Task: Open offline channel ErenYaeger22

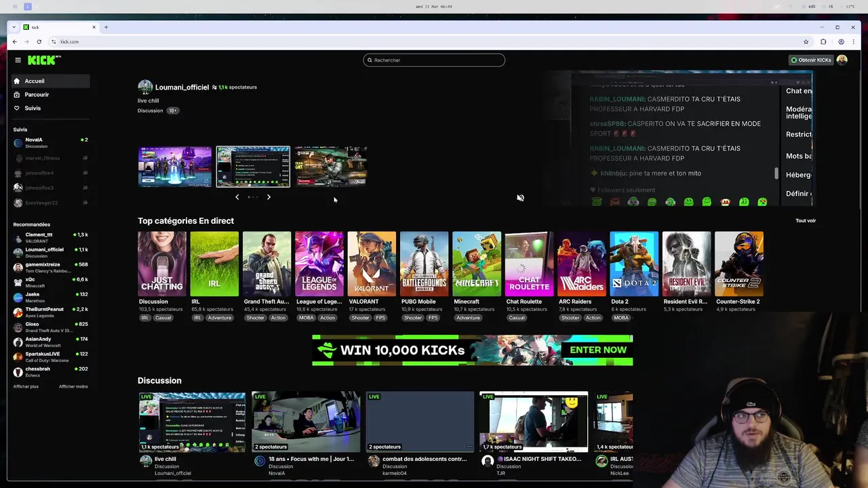Action: pyautogui.click(x=50, y=203)
